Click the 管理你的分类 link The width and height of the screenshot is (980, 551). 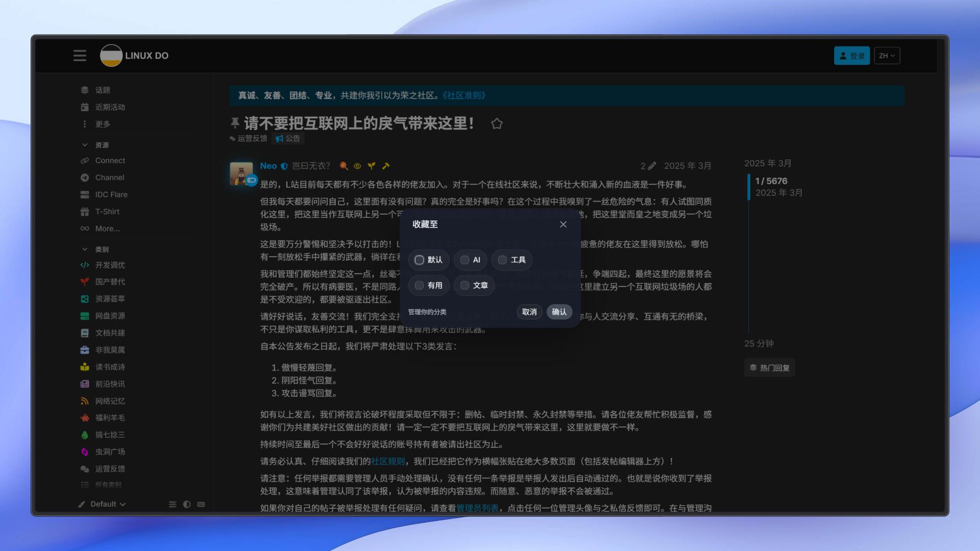tap(427, 312)
